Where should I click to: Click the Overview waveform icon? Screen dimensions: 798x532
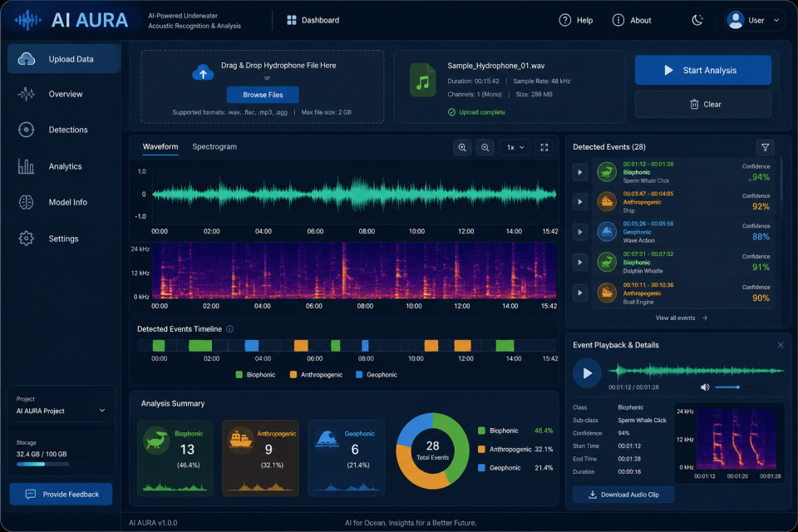pos(26,94)
